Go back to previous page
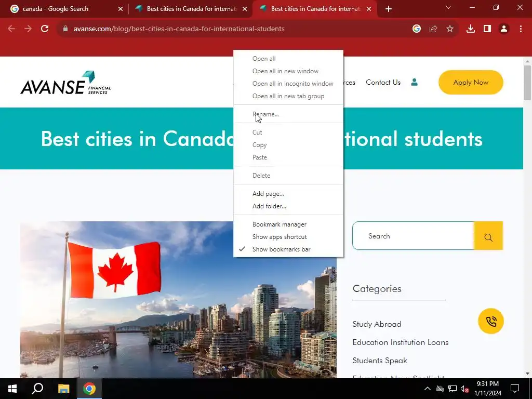The image size is (532, 399). click(11, 29)
